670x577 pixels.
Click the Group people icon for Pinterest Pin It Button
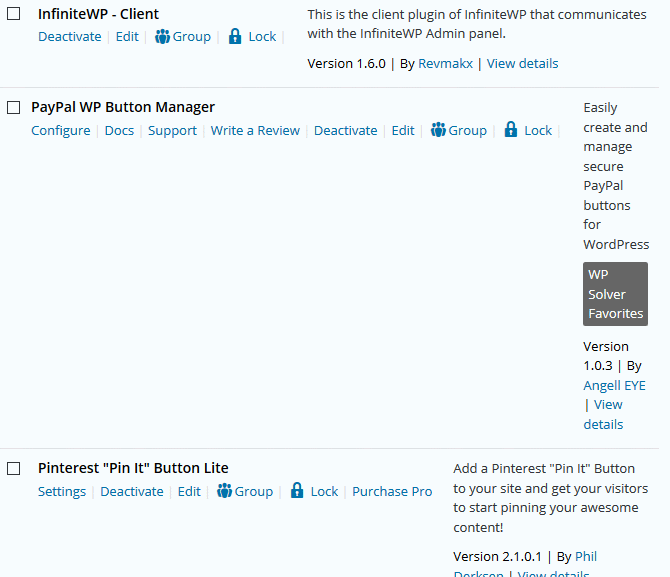tap(224, 491)
